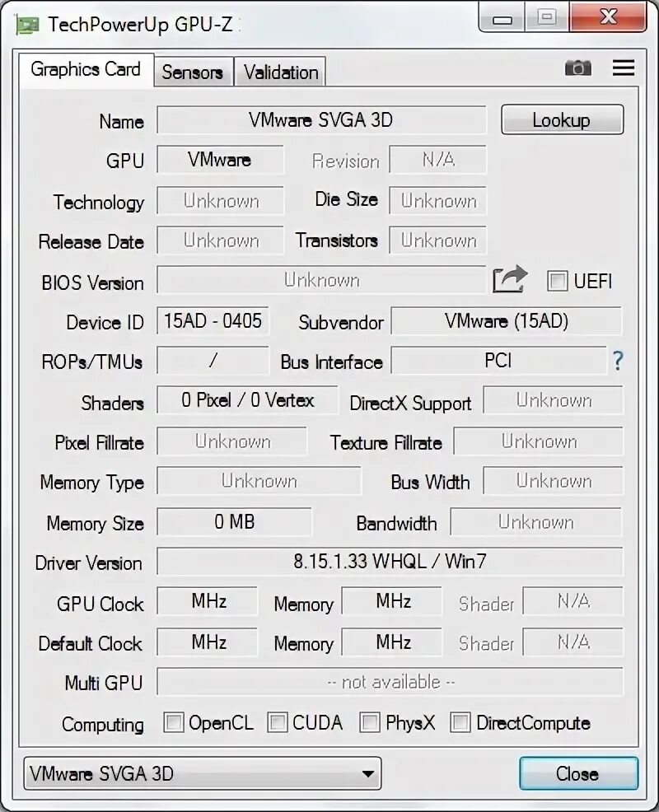Click the ROPs/TMUs slash field

coord(213,361)
